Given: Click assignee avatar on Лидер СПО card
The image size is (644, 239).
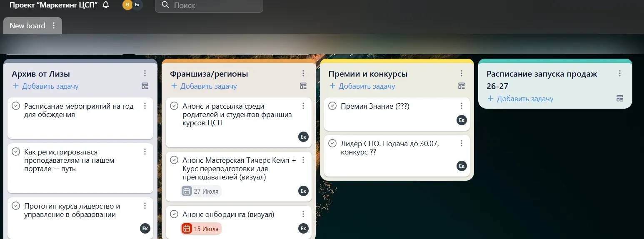Looking at the screenshot, I should point(462,166).
